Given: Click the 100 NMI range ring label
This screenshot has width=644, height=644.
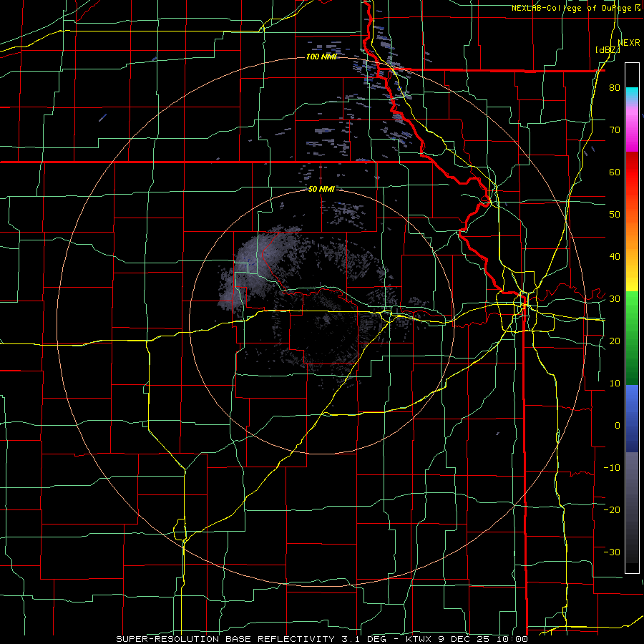Looking at the screenshot, I should (321, 57).
